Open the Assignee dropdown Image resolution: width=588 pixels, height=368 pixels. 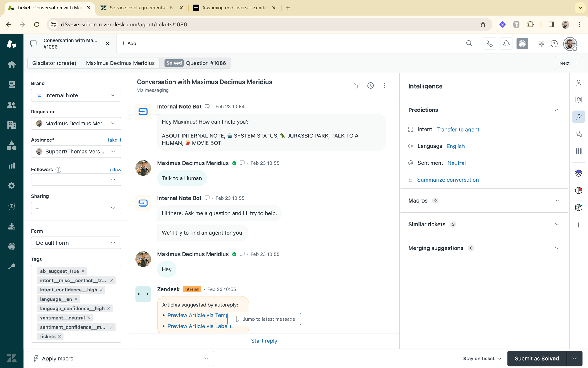click(x=76, y=152)
